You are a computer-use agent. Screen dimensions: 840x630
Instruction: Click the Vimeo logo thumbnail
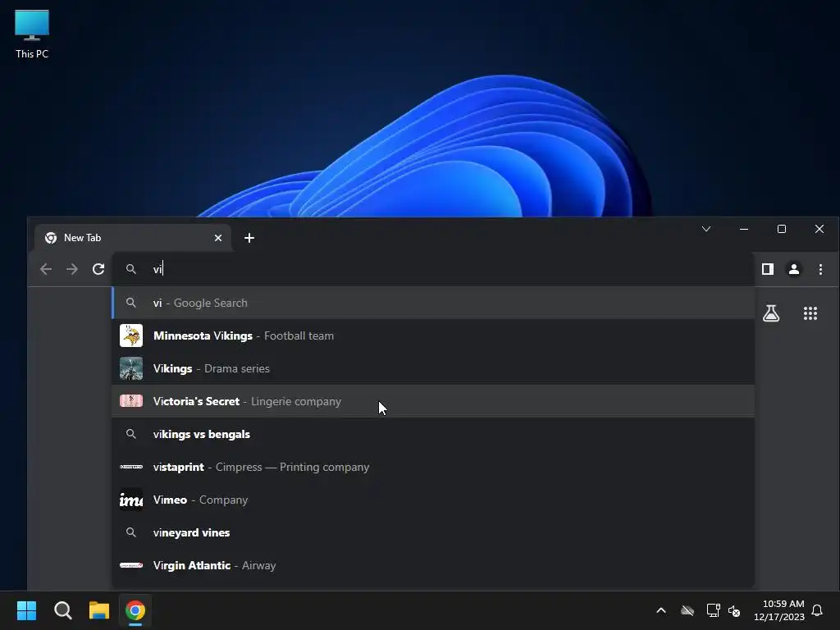click(131, 500)
